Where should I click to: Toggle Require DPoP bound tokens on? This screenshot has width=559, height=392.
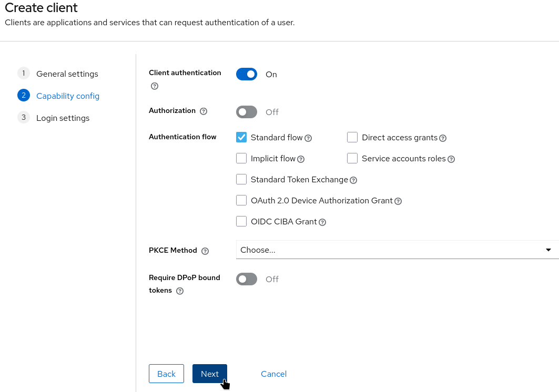(x=247, y=279)
